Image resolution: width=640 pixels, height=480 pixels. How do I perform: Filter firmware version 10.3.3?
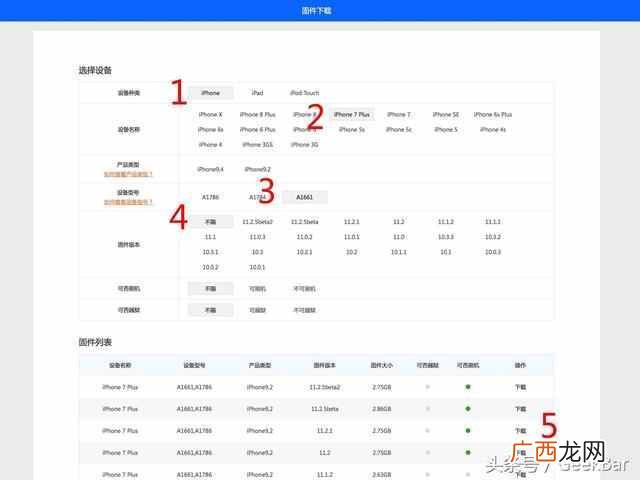click(446, 237)
